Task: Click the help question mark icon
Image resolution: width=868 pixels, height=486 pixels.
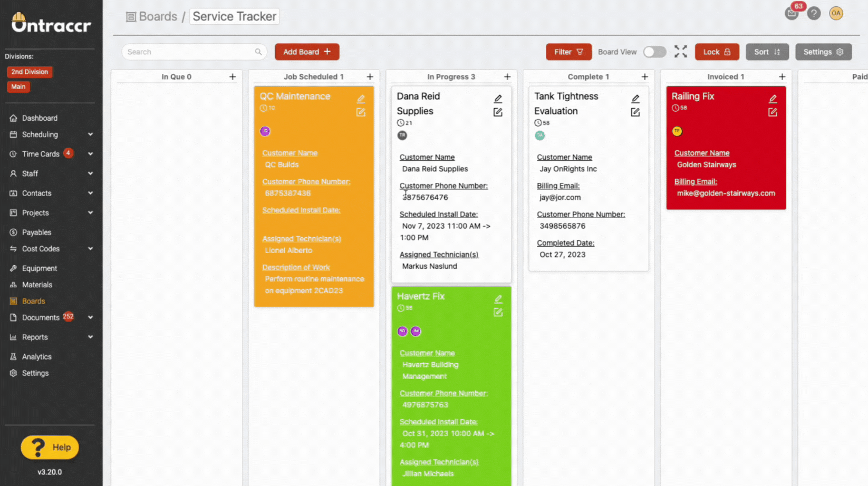Action: pos(814,14)
